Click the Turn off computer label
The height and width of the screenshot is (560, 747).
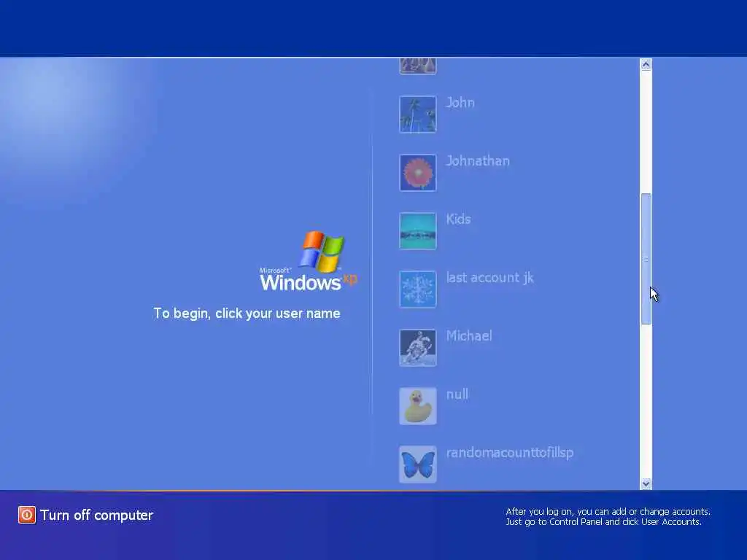click(x=97, y=516)
